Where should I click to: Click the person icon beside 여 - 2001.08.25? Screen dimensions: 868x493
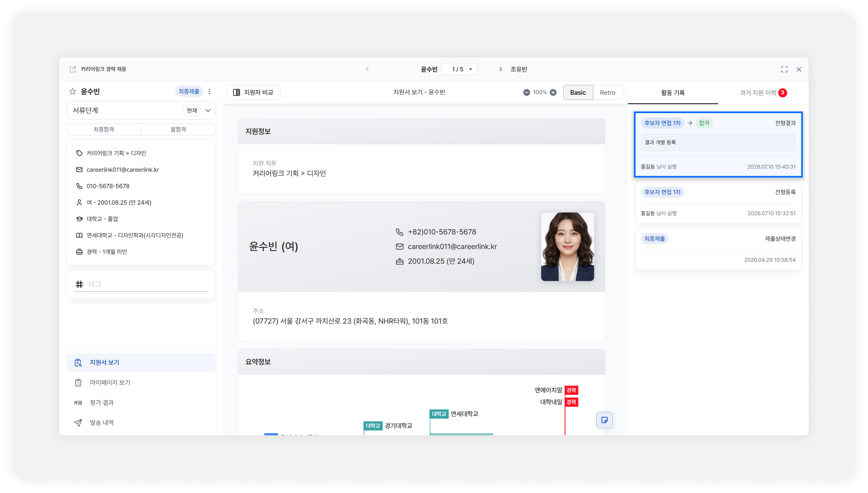[x=79, y=203]
